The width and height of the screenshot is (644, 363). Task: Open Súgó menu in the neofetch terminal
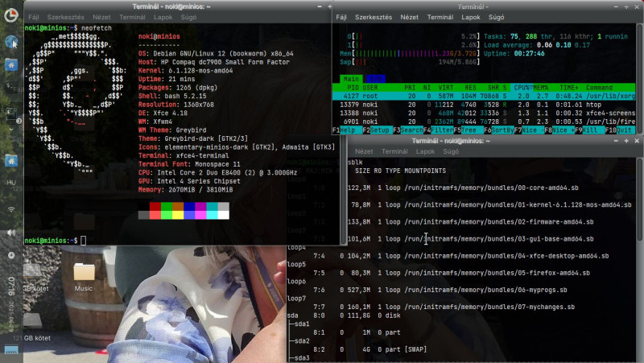click(x=188, y=17)
